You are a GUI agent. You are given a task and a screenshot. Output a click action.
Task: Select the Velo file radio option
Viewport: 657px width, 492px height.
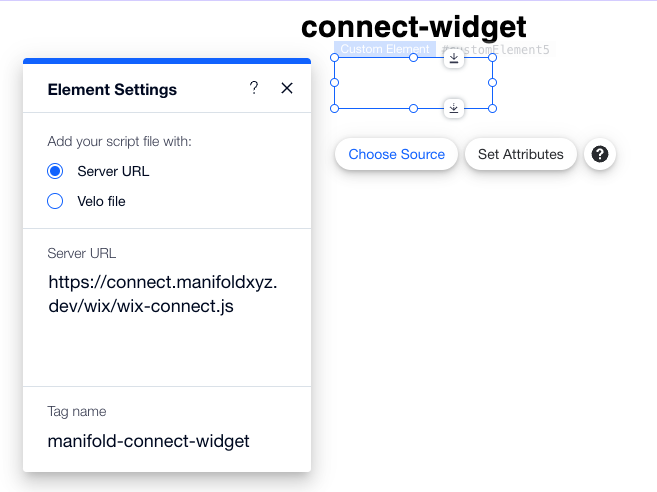55,201
